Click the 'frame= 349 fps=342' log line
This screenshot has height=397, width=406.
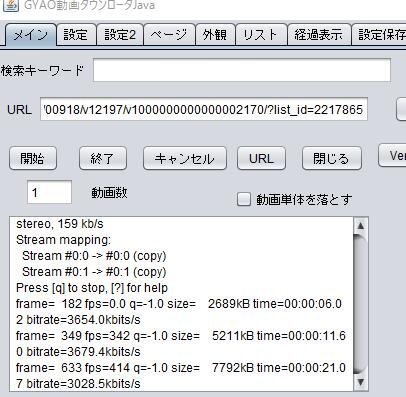coord(181,336)
